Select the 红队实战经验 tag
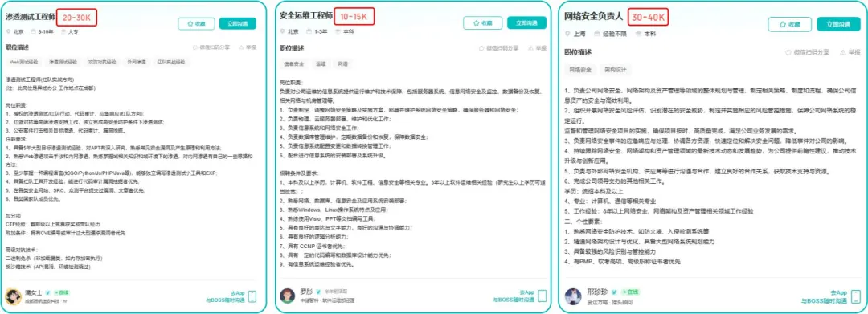 coord(170,63)
